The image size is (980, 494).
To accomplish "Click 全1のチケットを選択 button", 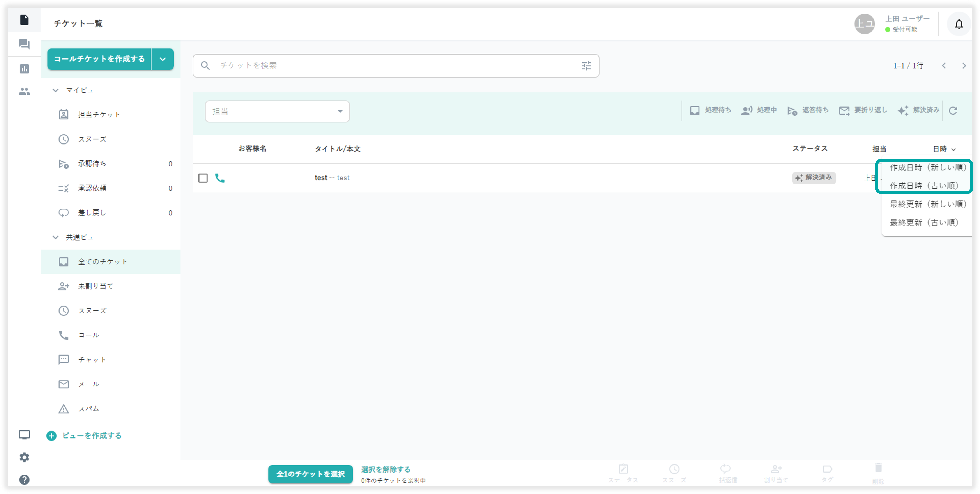I will (310, 474).
